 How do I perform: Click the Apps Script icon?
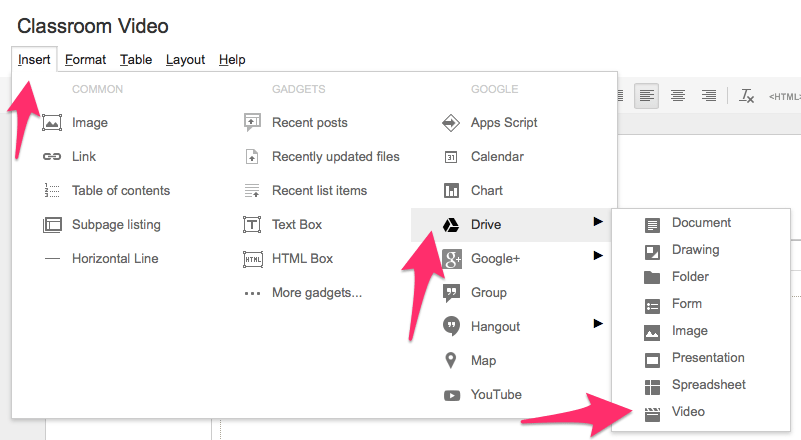[x=451, y=123]
